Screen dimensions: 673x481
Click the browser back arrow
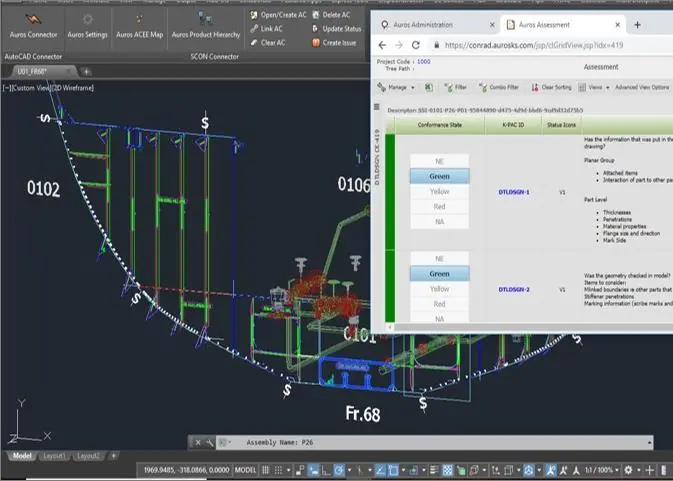click(382, 45)
